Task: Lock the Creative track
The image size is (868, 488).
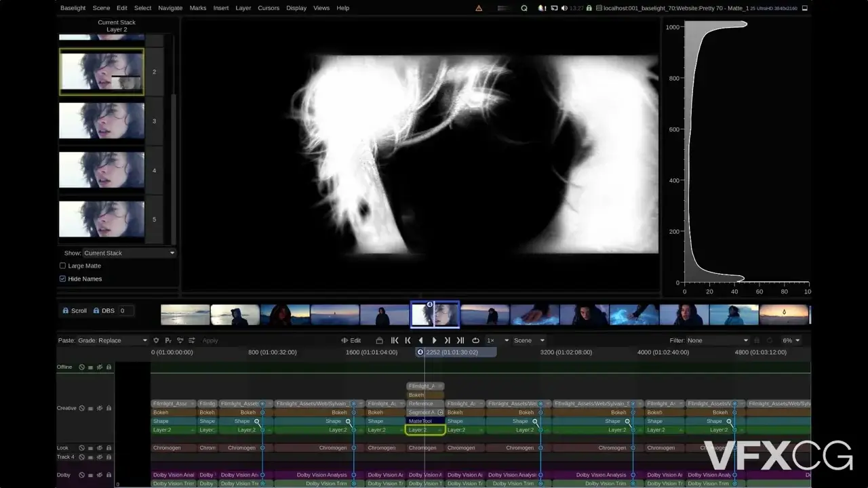Action: pyautogui.click(x=108, y=408)
